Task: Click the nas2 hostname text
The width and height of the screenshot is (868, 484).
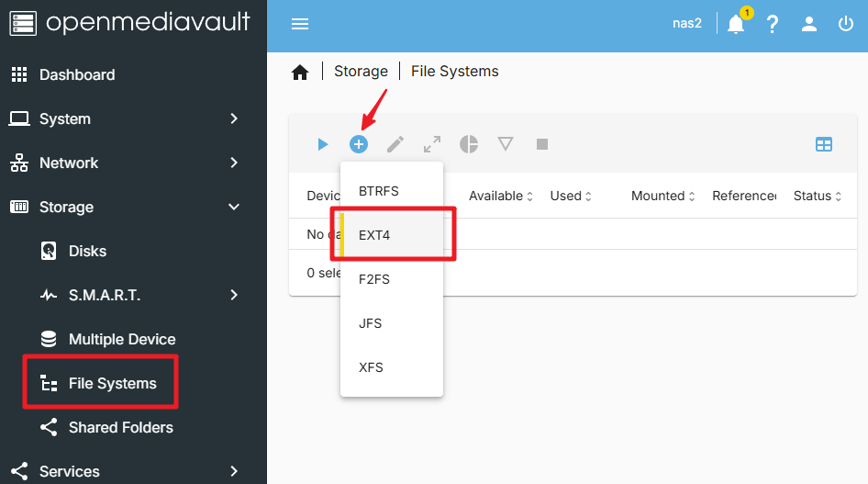Action: (x=687, y=23)
